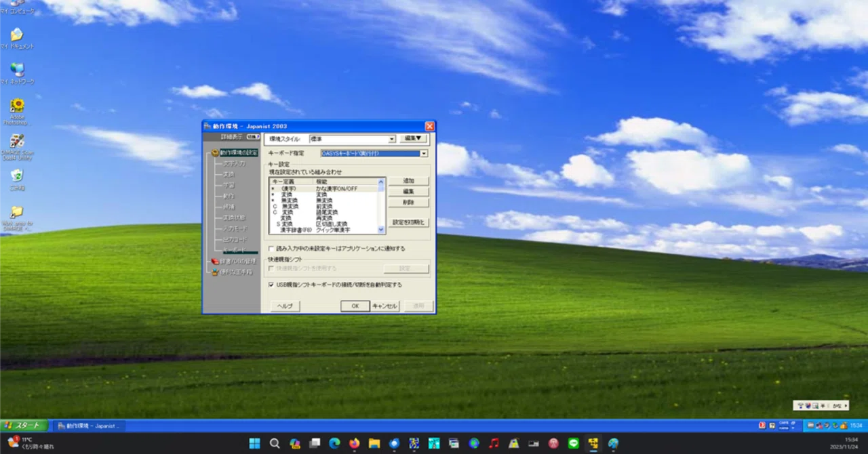
Task: Click the キー定義 column header
Action: [291, 182]
